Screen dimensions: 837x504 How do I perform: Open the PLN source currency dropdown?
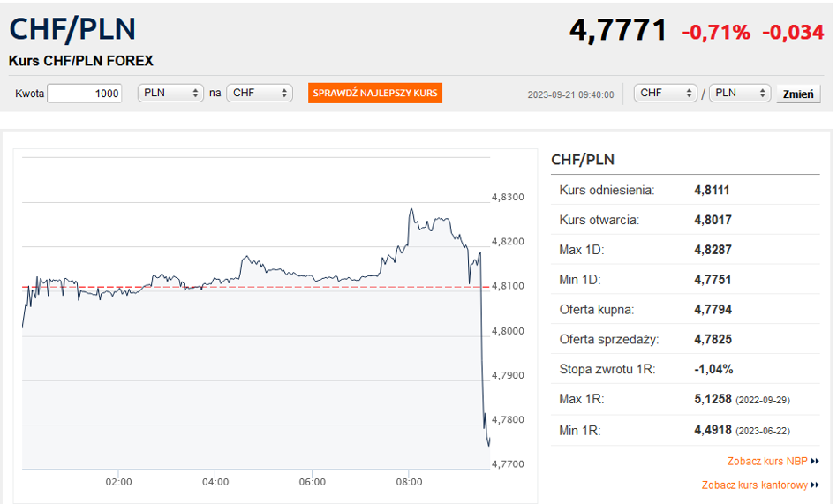pos(170,93)
